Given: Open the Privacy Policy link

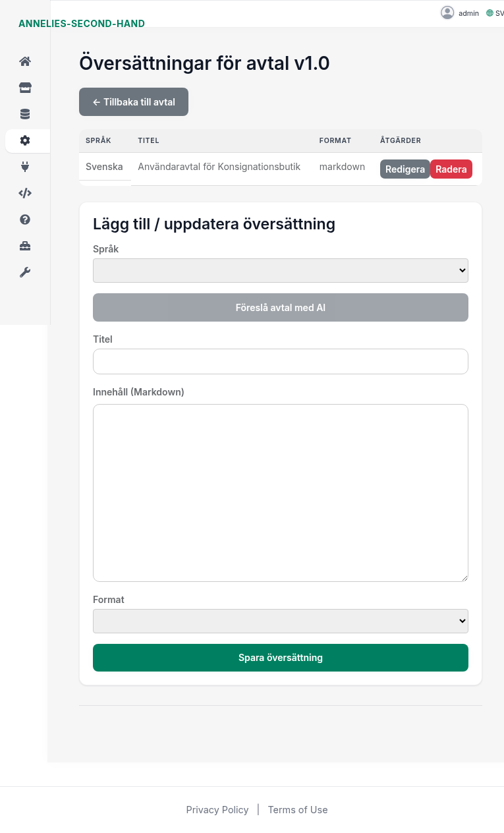Looking at the screenshot, I should coord(217,809).
